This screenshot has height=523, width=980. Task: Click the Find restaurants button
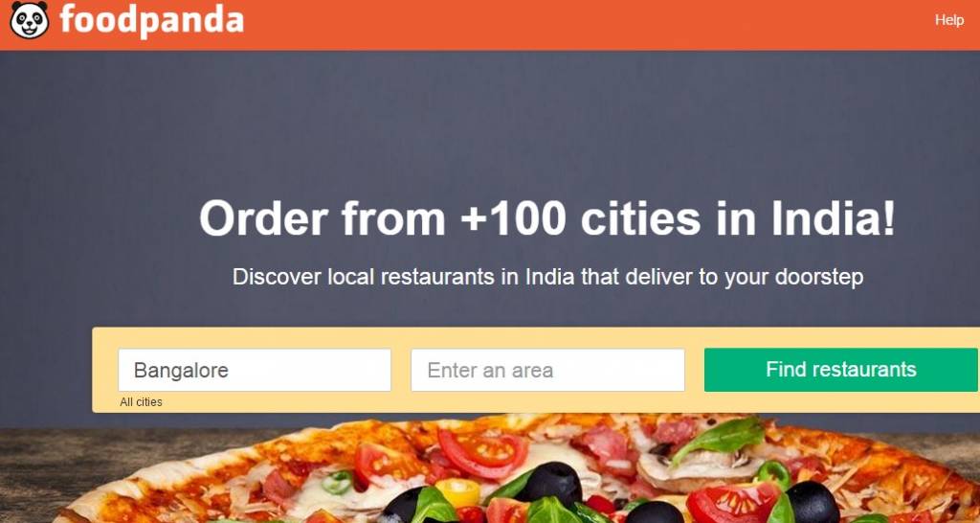pos(840,370)
